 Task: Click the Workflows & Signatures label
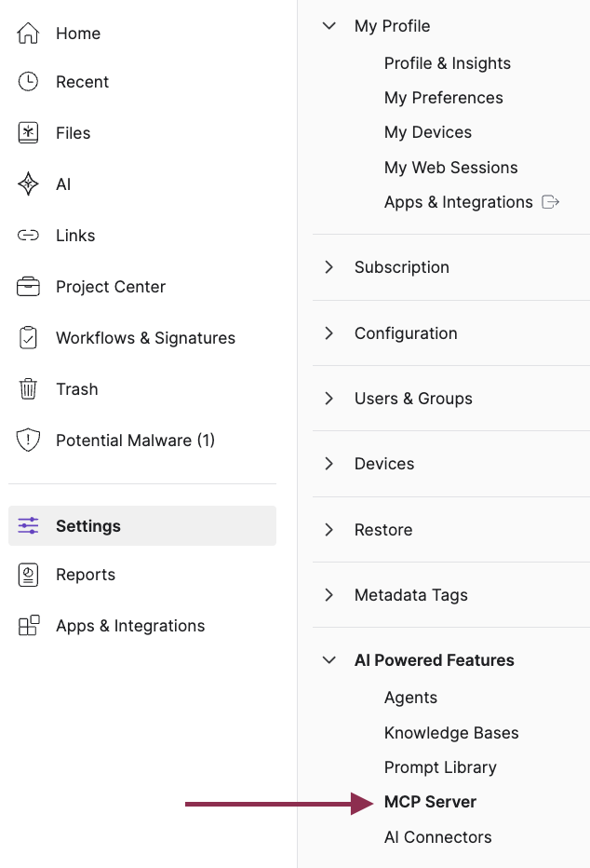145,338
